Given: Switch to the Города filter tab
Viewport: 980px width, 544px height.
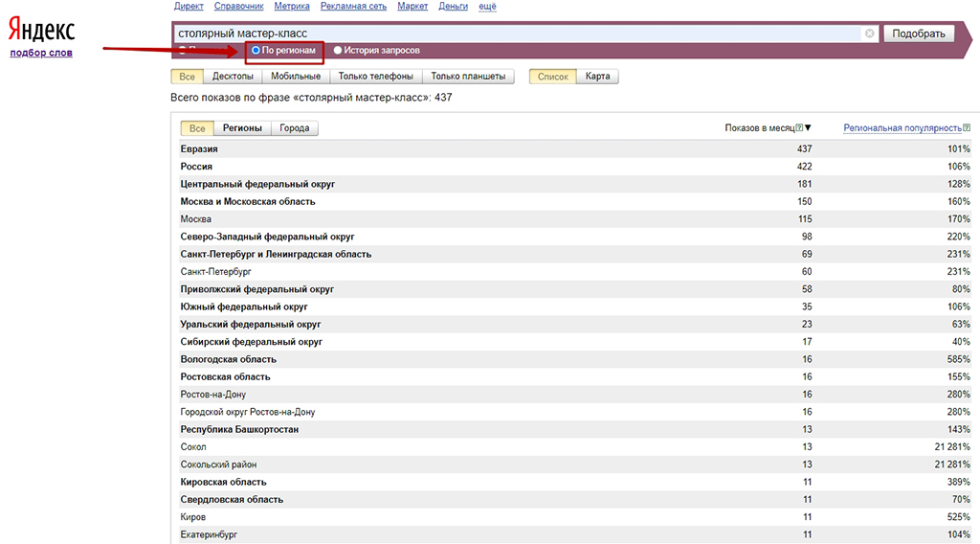Looking at the screenshot, I should (x=295, y=128).
